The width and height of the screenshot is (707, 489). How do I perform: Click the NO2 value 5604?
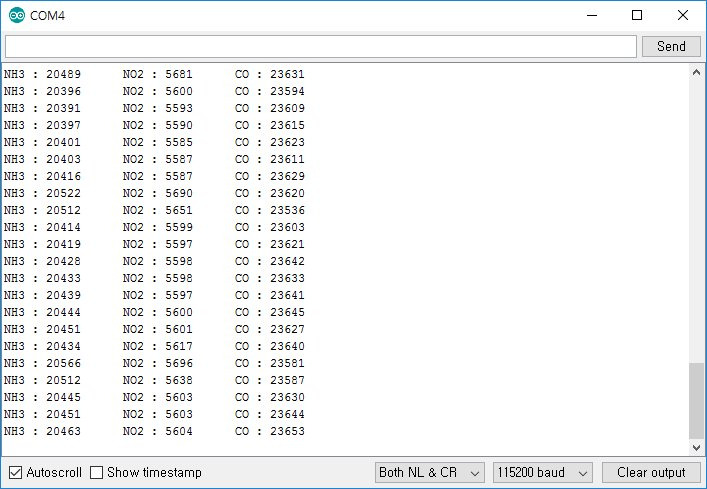(x=179, y=431)
